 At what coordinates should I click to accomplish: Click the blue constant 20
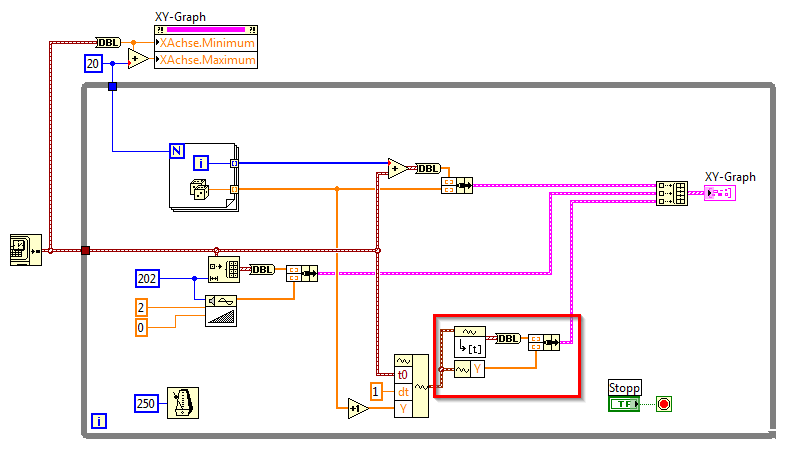click(x=93, y=63)
